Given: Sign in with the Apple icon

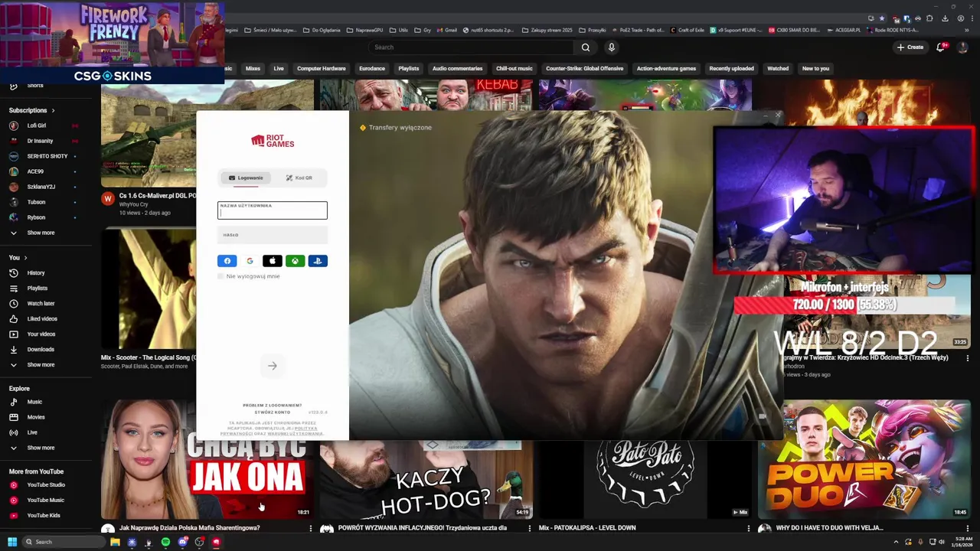Looking at the screenshot, I should coord(273,261).
